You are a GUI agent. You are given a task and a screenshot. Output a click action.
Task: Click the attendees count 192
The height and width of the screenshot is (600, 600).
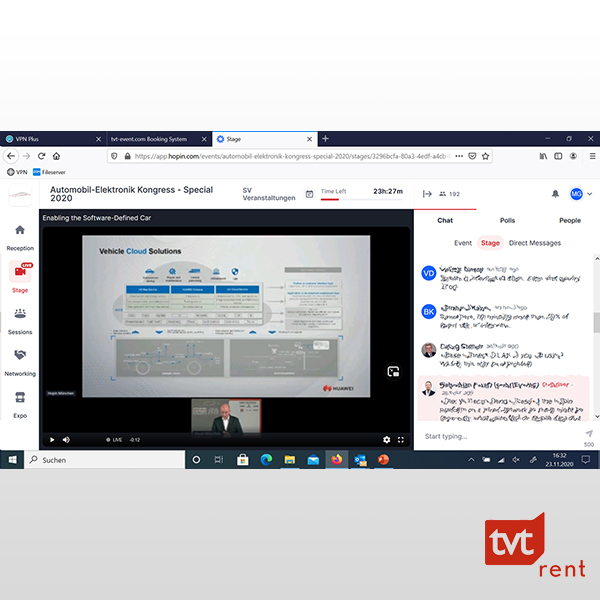click(x=450, y=194)
